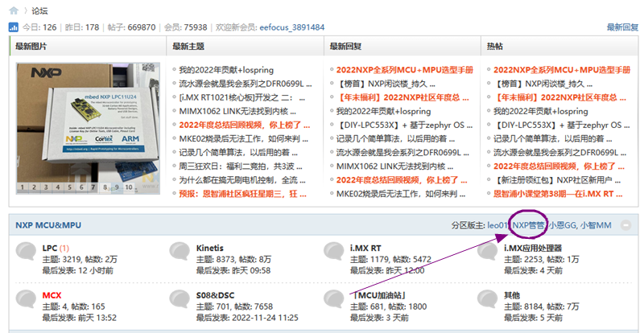Switch to the 最新主题 tab header
This screenshot has width=644, height=333.
coord(188,47)
